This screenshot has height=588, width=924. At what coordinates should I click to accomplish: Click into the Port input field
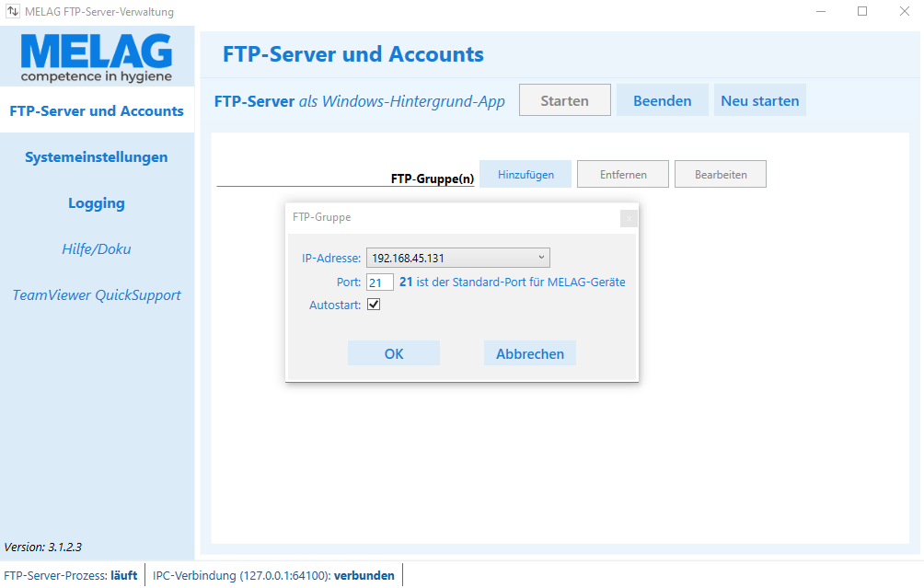tap(379, 282)
